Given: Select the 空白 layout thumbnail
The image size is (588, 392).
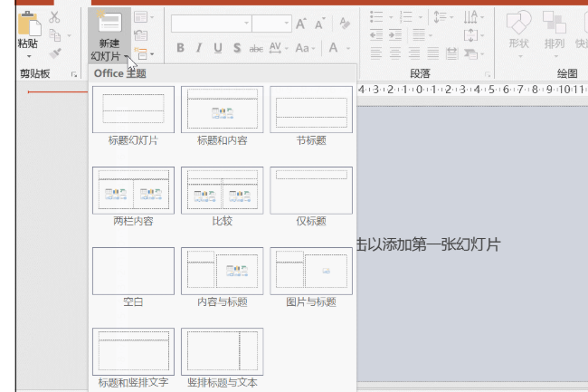Looking at the screenshot, I should (x=133, y=271).
